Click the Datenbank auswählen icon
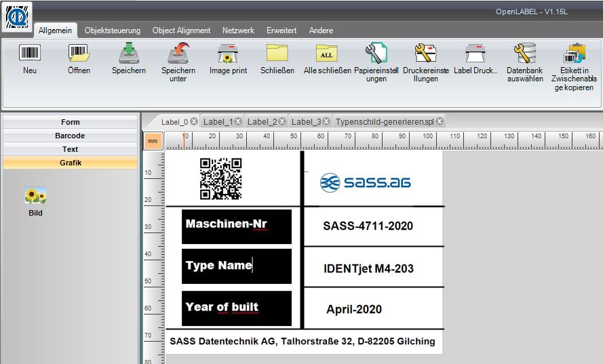Screen dimensions: 603x364 (525, 53)
